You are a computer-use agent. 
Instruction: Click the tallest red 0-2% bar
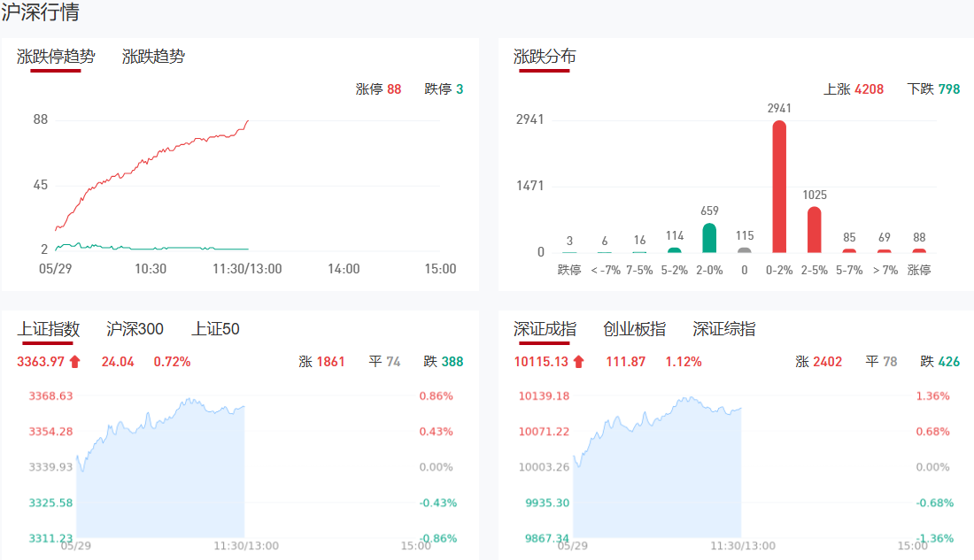779,187
